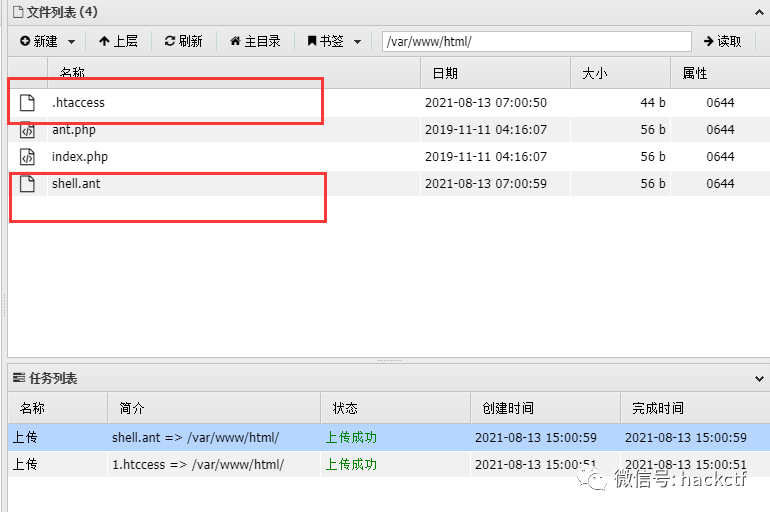Image resolution: width=770 pixels, height=512 pixels.
Task: Select the shell.ant file name
Action: click(x=76, y=184)
